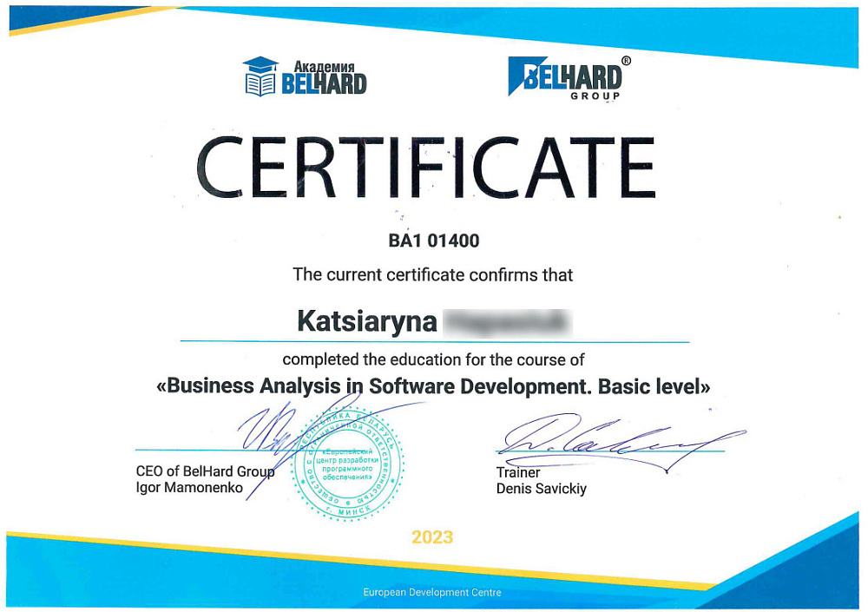Viewport: 868px width, 612px height.
Task: Select the Business Analysis course title
Action: (x=433, y=386)
